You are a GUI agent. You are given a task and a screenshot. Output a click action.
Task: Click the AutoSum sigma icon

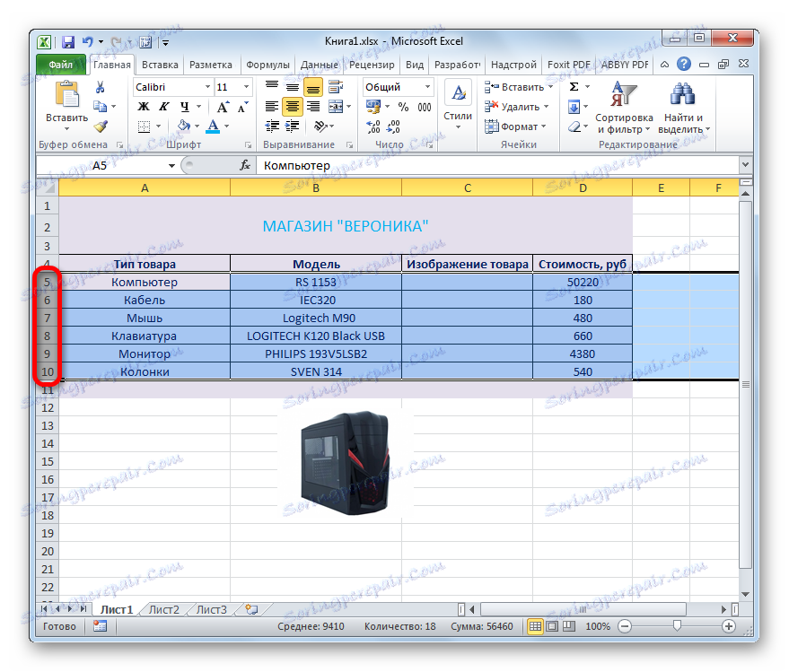(x=574, y=87)
